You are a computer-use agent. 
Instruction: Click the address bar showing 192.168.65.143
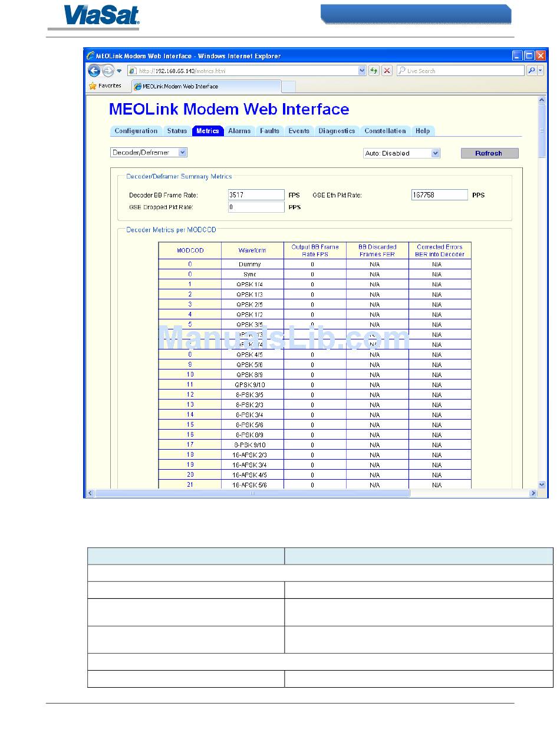(x=247, y=71)
